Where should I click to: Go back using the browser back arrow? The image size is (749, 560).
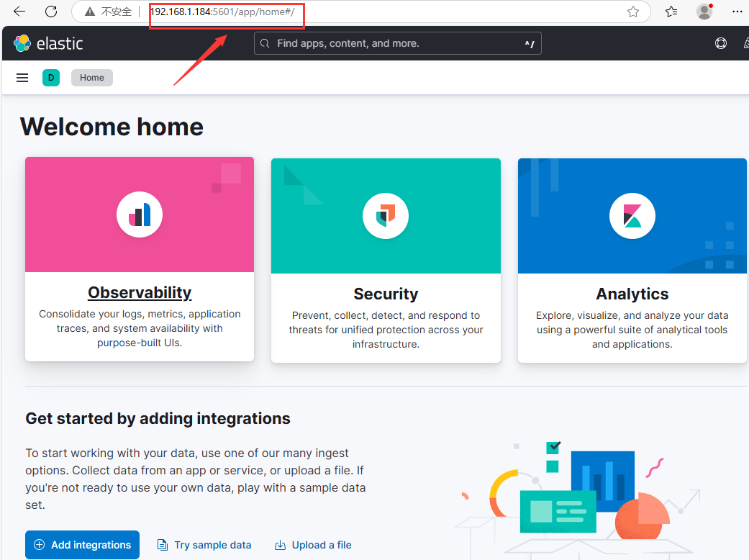[x=19, y=12]
